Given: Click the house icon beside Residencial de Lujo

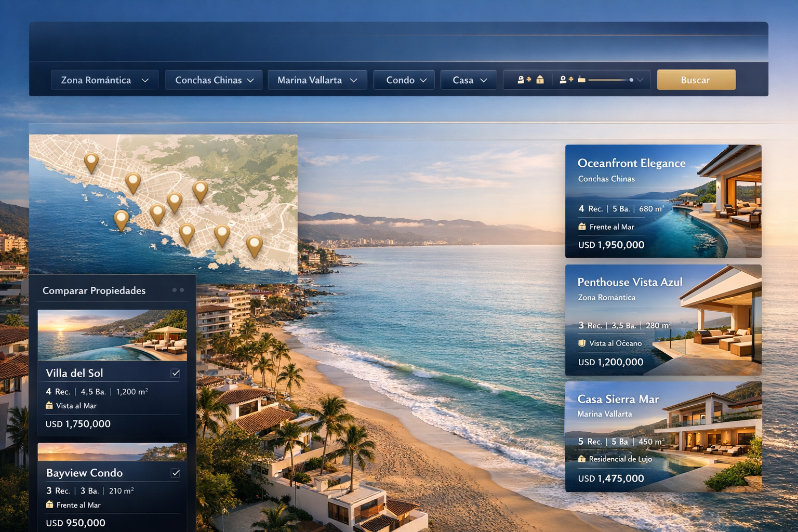Looking at the screenshot, I should tap(582, 459).
